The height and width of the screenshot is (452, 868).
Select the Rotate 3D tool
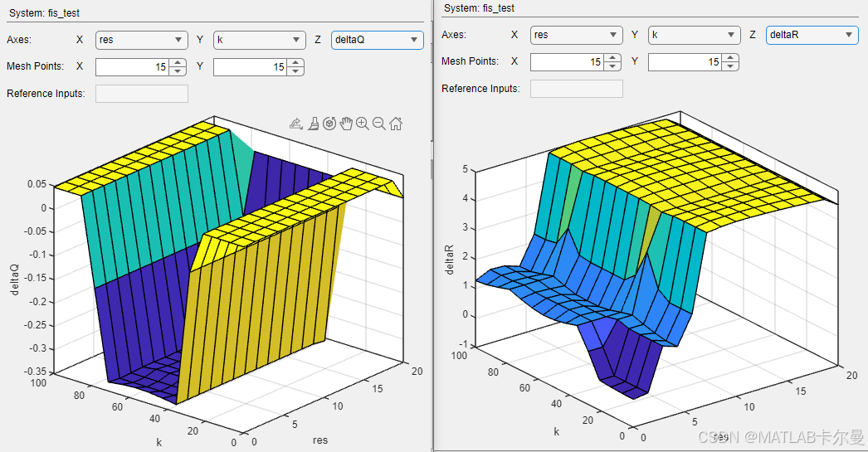[x=330, y=124]
